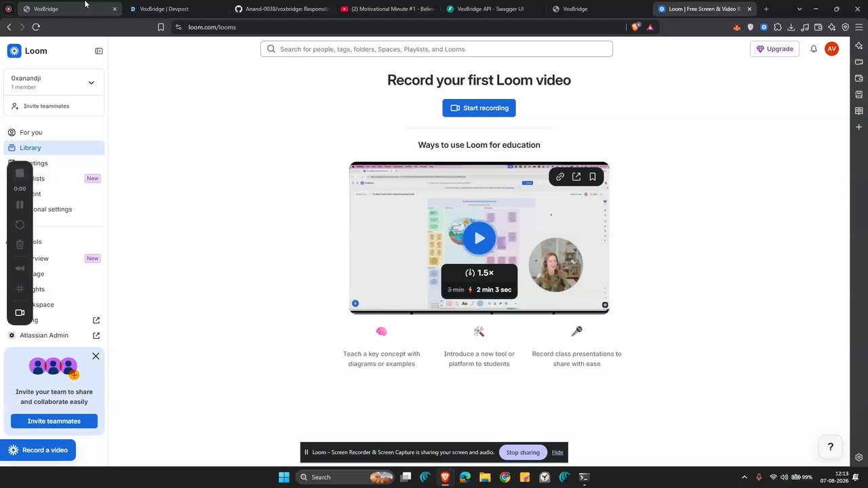Play the Loom education video
The width and height of the screenshot is (868, 488).
tap(479, 238)
